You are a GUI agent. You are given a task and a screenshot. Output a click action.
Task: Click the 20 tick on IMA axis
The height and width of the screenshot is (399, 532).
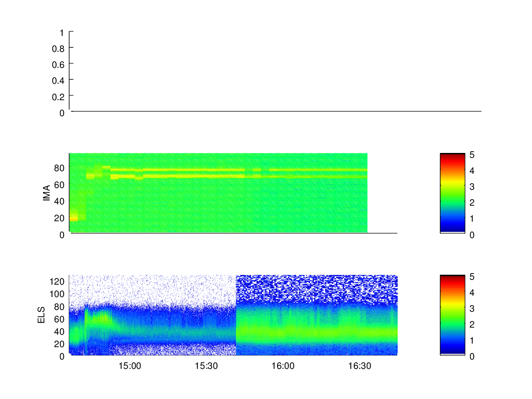coord(60,218)
